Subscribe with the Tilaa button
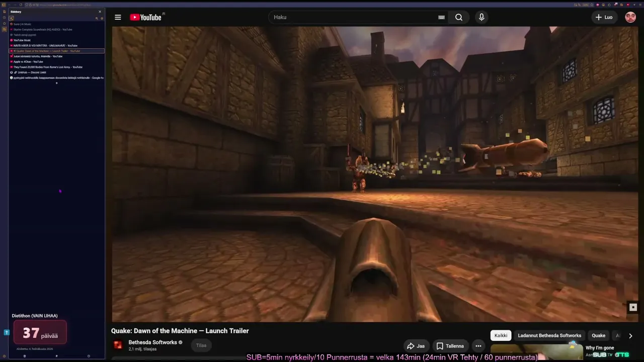 (201, 345)
